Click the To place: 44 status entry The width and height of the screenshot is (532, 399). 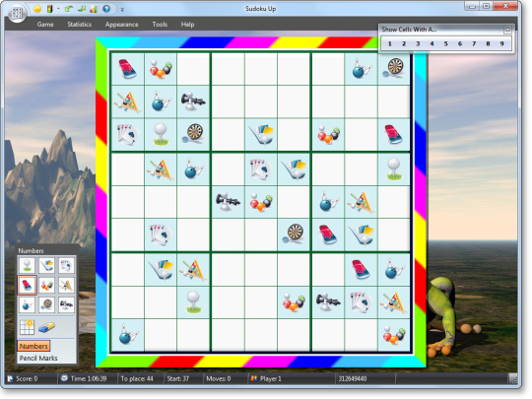[137, 378]
